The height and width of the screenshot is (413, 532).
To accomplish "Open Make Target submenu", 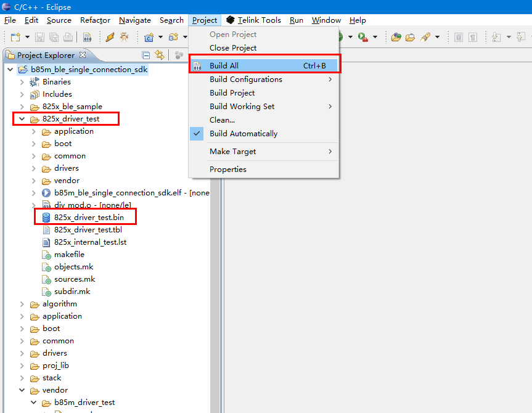I will tap(264, 152).
